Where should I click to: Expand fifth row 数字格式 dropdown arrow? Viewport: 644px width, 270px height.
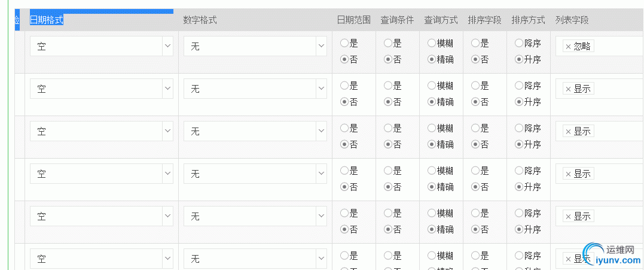point(321,217)
